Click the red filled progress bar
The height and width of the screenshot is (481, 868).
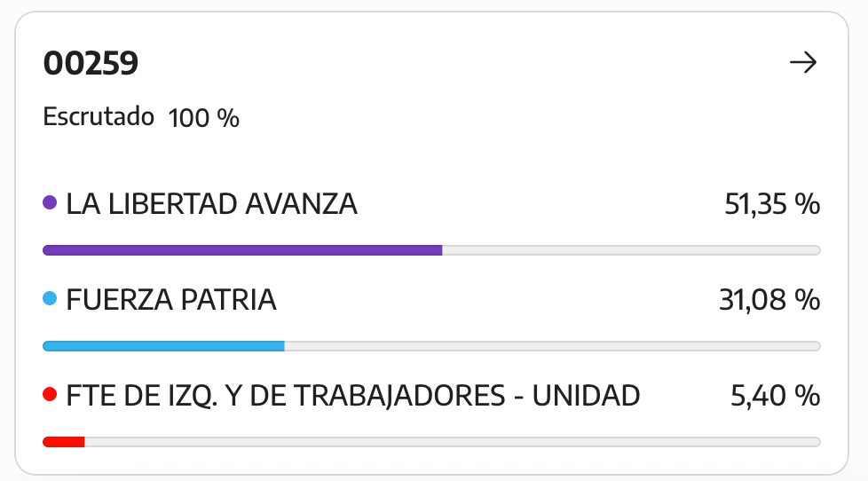coord(64,442)
